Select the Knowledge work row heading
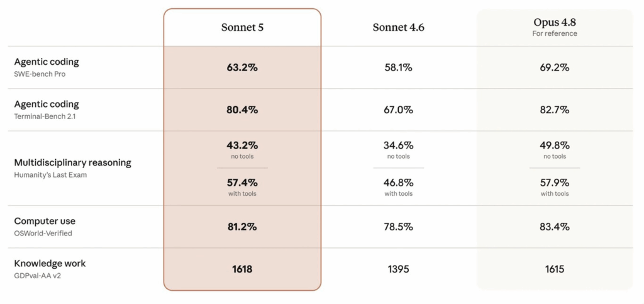Image resolution: width=644 pixels, height=304 pixels. click(50, 263)
